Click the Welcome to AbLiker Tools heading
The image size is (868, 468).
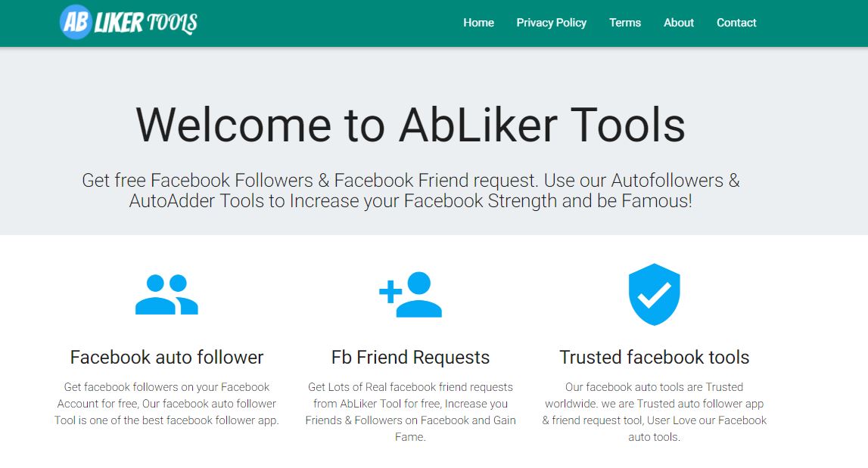click(x=409, y=126)
